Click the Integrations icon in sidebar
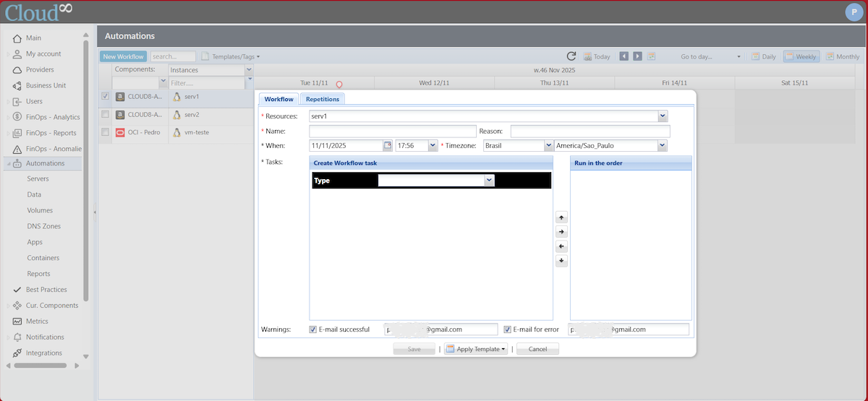Viewport: 868px width, 401px height. point(18,353)
